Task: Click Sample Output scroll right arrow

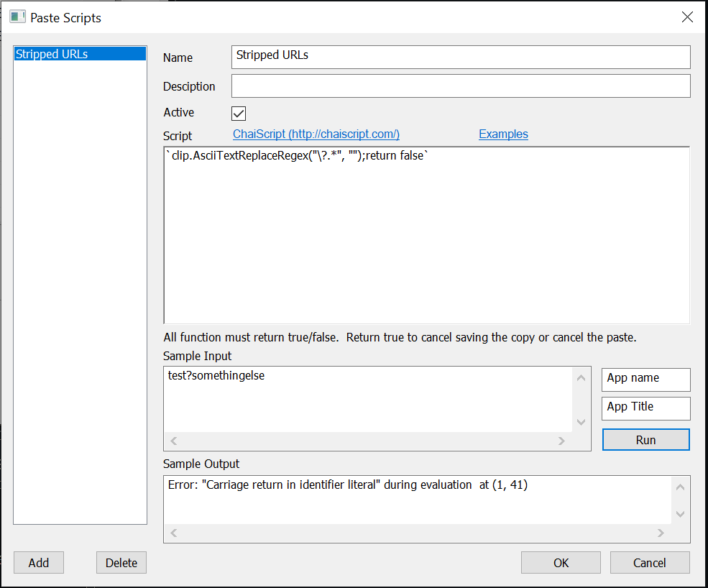Action: [661, 533]
